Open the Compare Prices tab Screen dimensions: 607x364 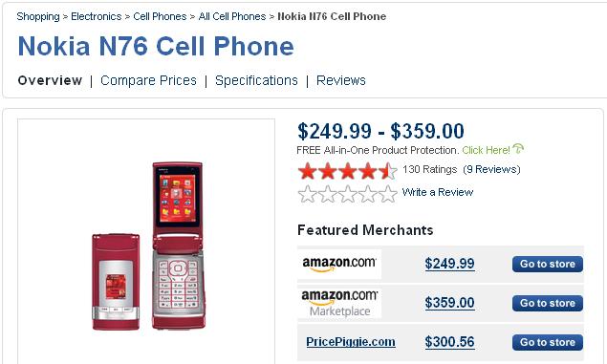[148, 80]
